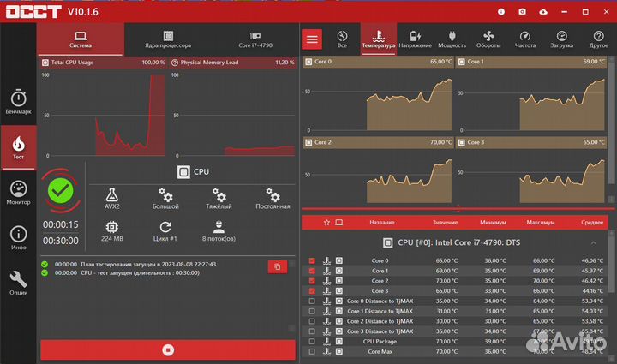This screenshot has width=617, height=364.
Task: Check Core 2 Distance to TjMAX checkbox
Action: [312, 321]
